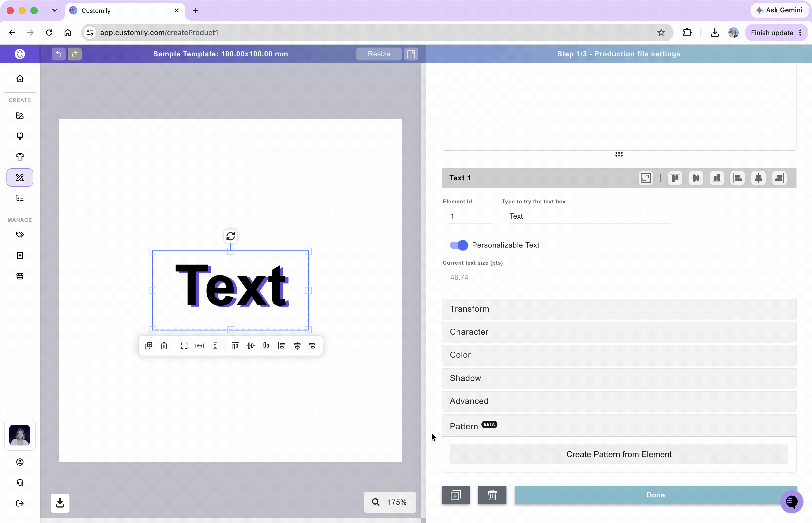Toggle the Personalizable Text switch
The height and width of the screenshot is (523, 812).
tap(459, 245)
